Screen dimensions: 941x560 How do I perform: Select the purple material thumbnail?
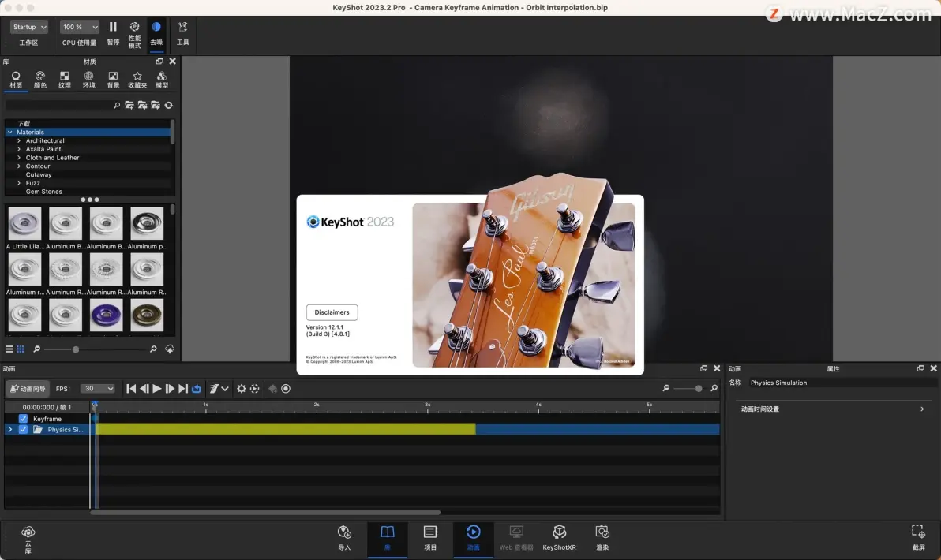coord(107,315)
